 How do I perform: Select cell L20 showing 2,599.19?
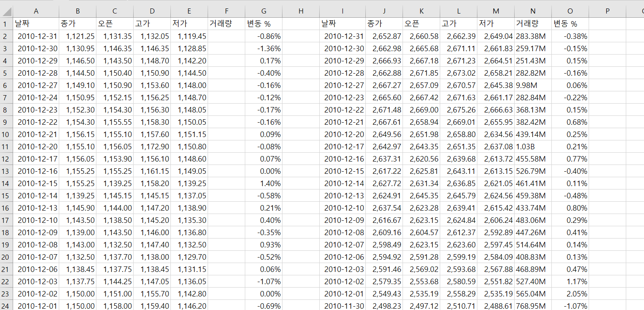pyautogui.click(x=458, y=257)
